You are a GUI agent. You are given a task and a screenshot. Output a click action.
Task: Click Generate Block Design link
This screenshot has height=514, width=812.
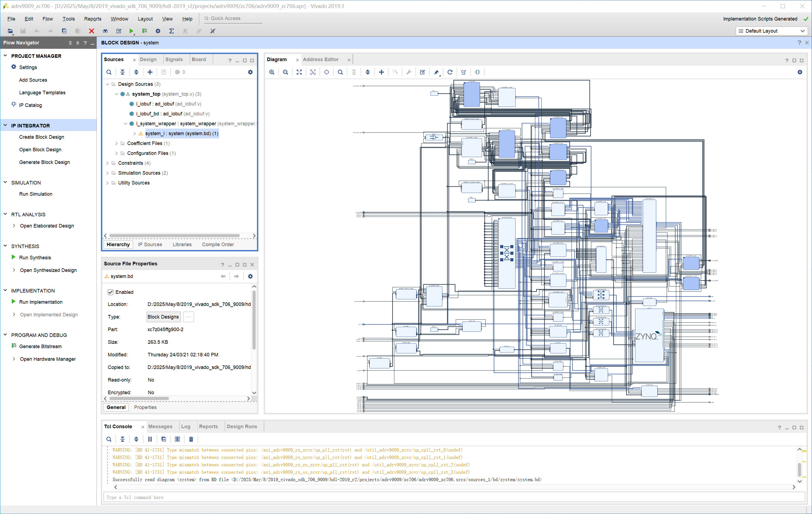click(x=44, y=162)
